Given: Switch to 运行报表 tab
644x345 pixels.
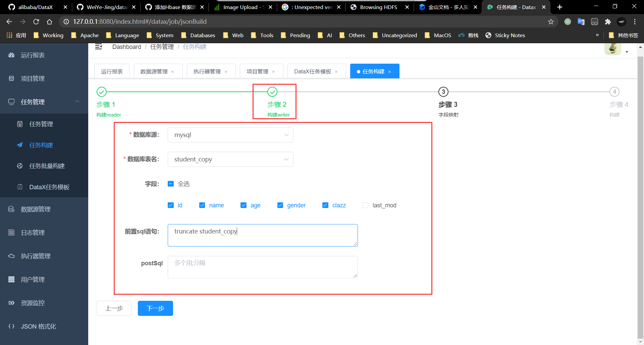Looking at the screenshot, I should [112, 71].
